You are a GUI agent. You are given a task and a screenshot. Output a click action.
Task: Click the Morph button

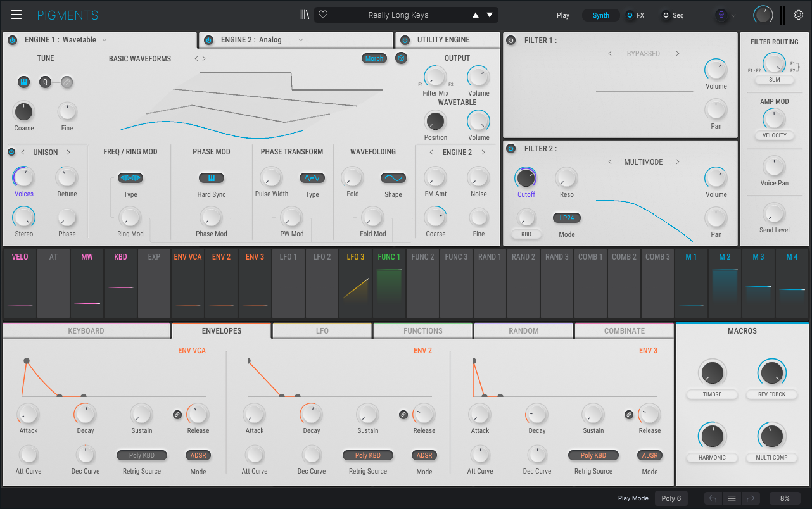point(374,58)
